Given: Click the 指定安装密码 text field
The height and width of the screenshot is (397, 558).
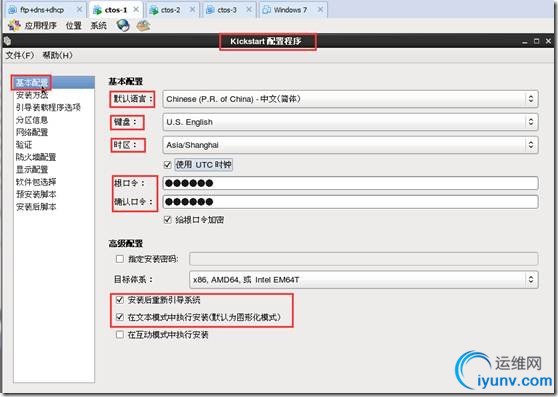Looking at the screenshot, I should pyautogui.click(x=363, y=259).
